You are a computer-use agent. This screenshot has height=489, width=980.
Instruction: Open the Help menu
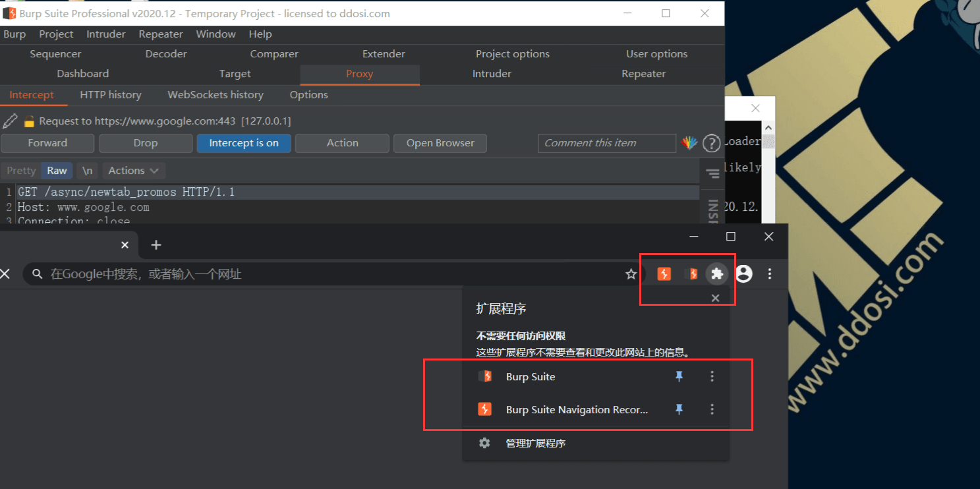(260, 34)
